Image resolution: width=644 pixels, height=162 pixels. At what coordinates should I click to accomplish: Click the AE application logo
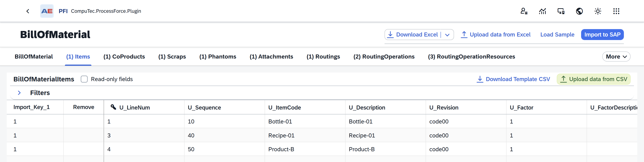(x=47, y=11)
